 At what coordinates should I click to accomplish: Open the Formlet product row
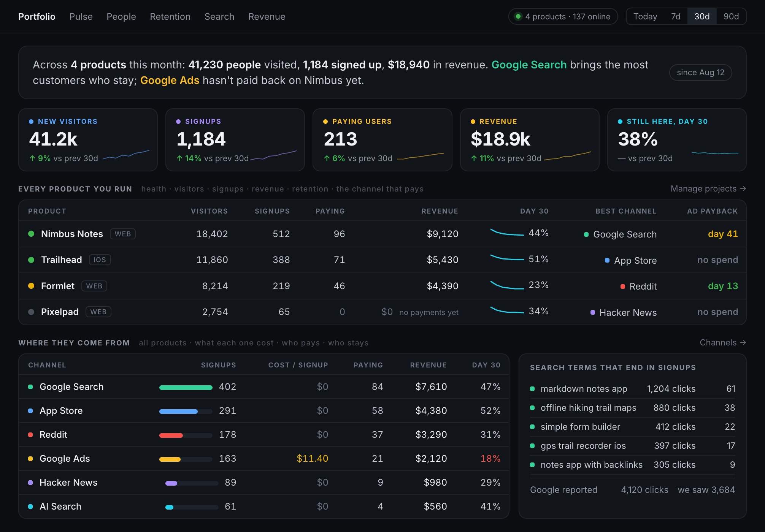pyautogui.click(x=382, y=286)
